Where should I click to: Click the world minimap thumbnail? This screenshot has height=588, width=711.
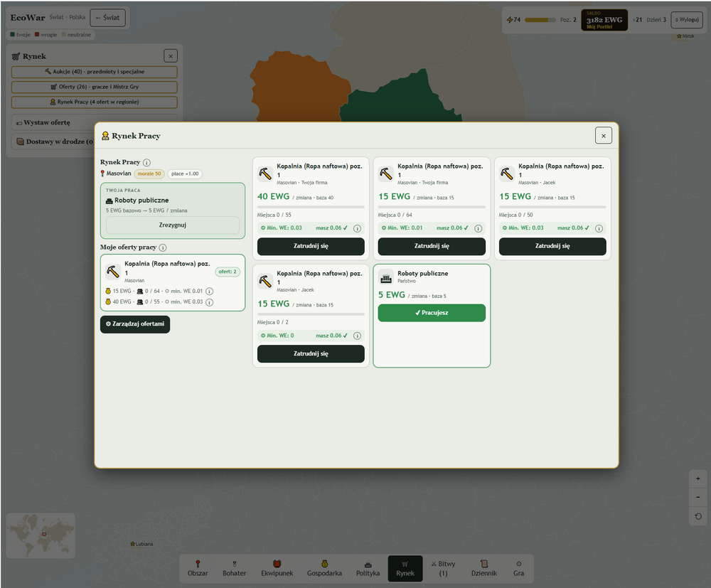(41, 535)
